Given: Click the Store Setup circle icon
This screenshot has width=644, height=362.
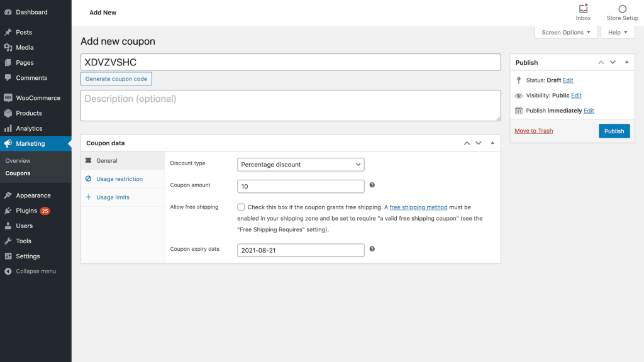Looking at the screenshot, I should tap(622, 9).
